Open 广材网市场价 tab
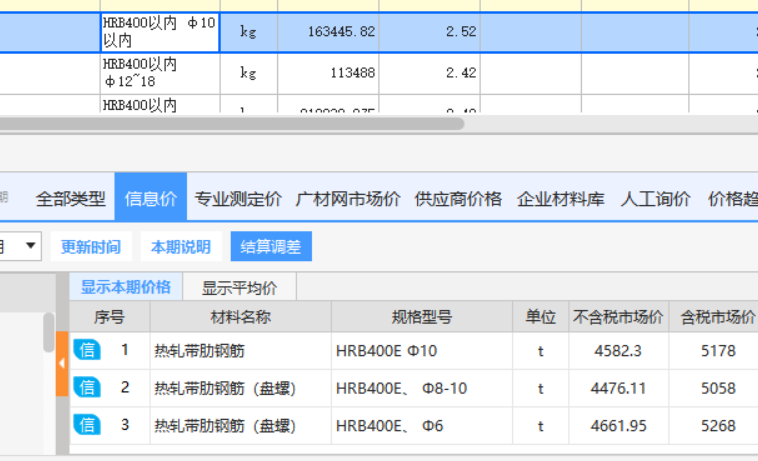The width and height of the screenshot is (758, 461). (348, 199)
